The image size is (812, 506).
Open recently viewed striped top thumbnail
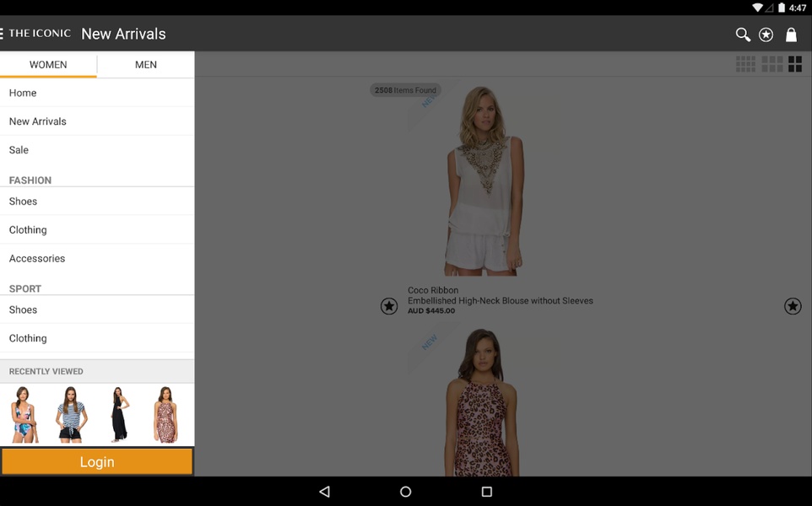click(x=71, y=415)
